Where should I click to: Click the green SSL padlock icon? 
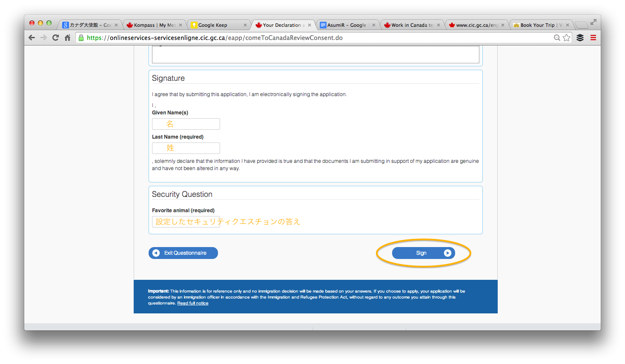tap(81, 38)
